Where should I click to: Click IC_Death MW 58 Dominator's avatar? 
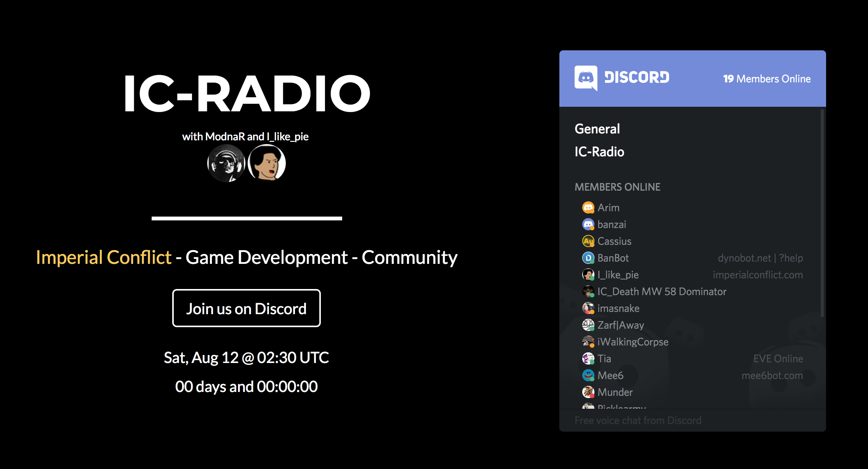pyautogui.click(x=588, y=291)
